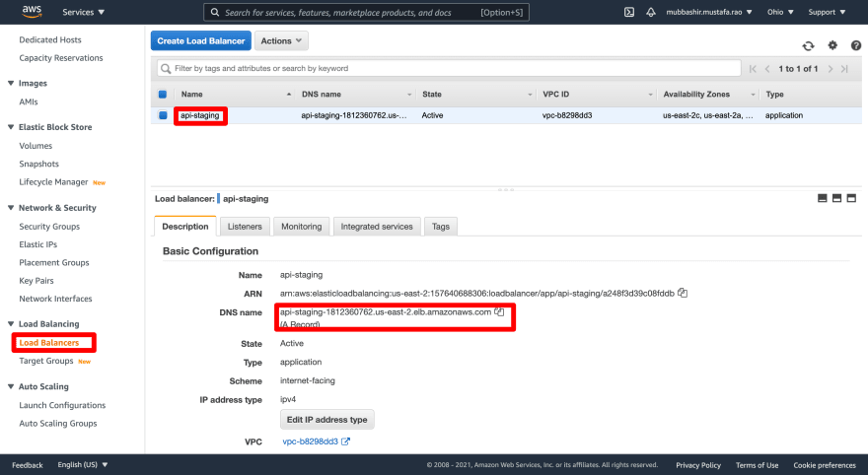The width and height of the screenshot is (868, 475).
Task: Go to first page of results
Action: [x=753, y=69]
